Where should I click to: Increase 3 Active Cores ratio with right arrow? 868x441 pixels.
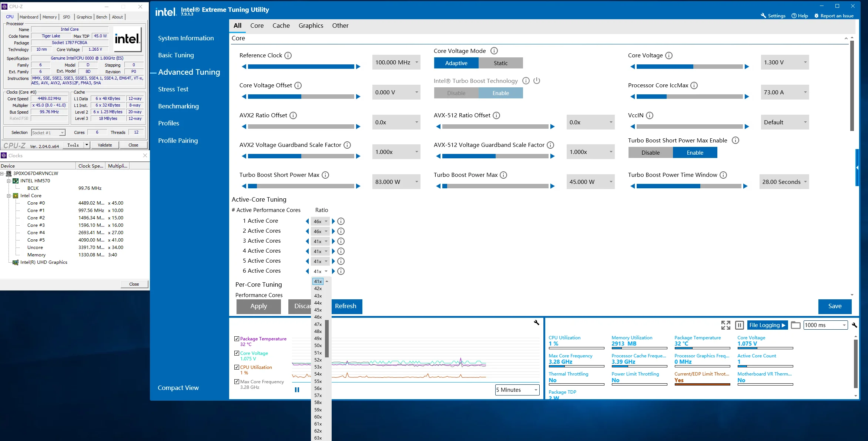tap(333, 241)
